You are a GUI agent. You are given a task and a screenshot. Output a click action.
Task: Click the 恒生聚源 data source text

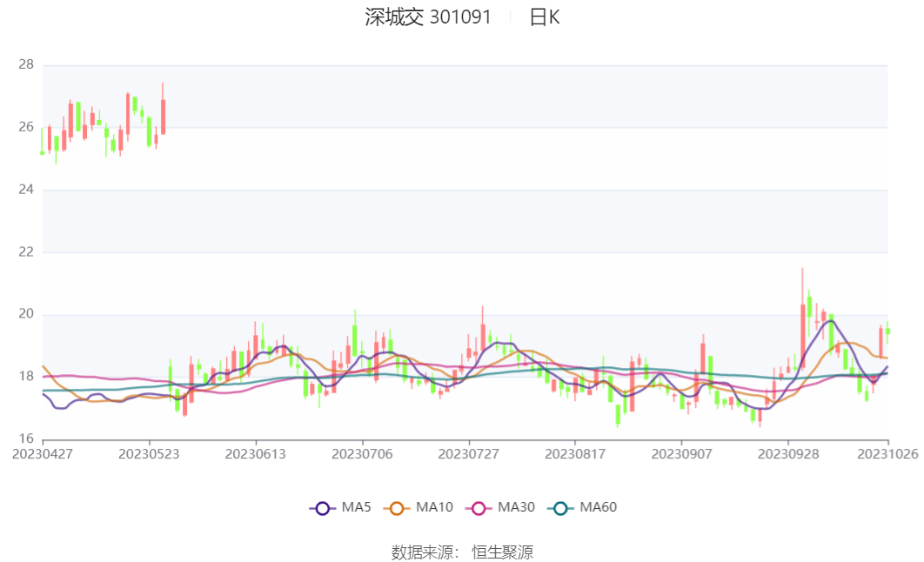[502, 552]
